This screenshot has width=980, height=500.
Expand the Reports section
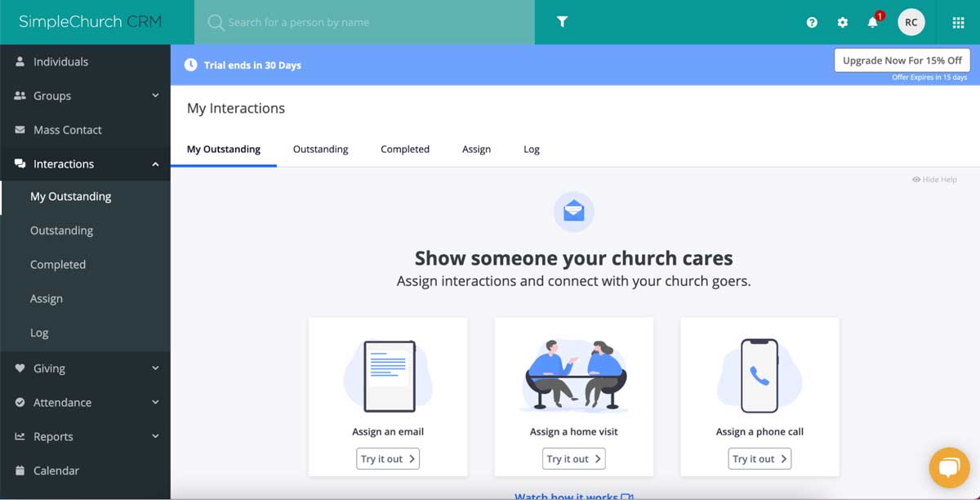[x=155, y=436]
